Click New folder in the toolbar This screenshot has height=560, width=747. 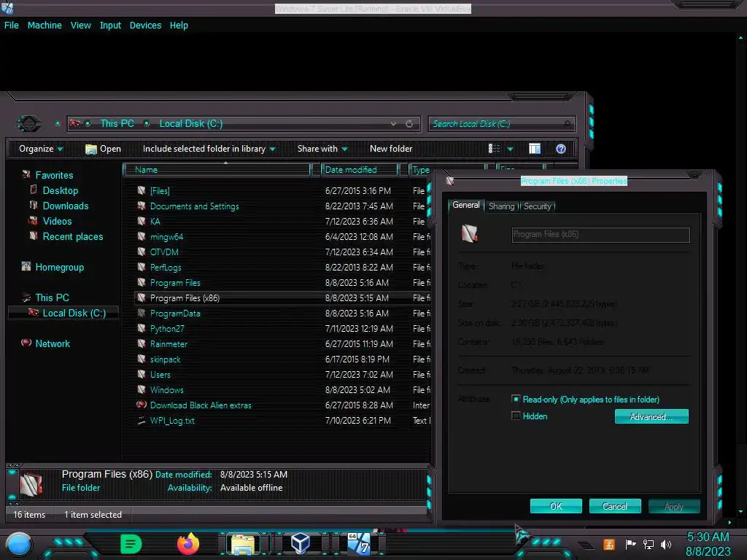point(391,149)
